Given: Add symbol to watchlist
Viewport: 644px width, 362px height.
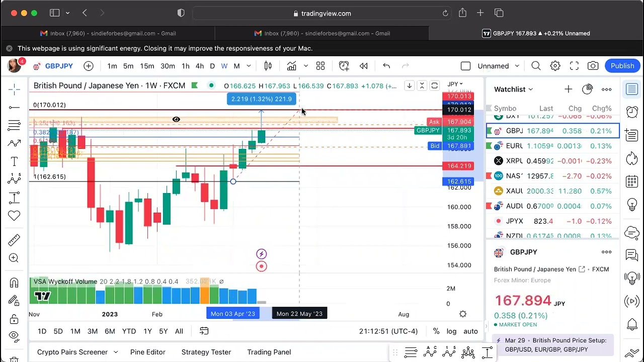Looking at the screenshot, I should 568,89.
